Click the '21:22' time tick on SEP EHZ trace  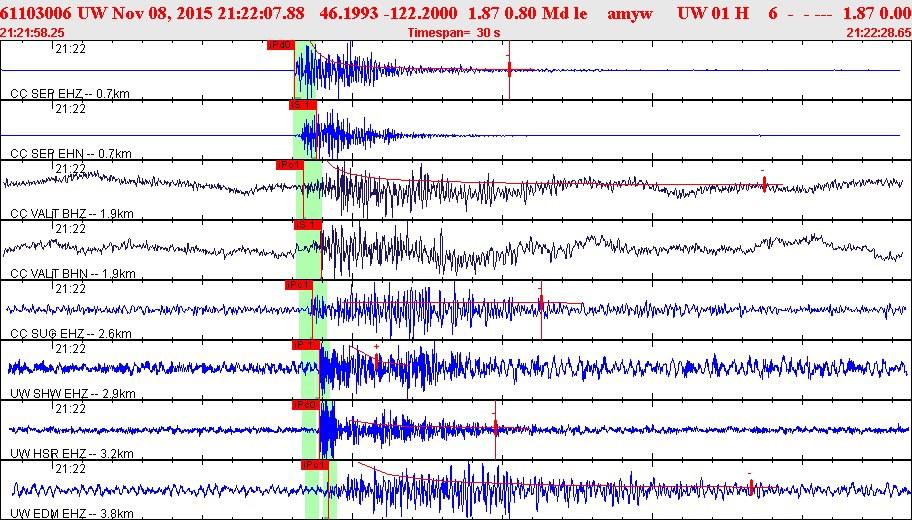(x=70, y=49)
